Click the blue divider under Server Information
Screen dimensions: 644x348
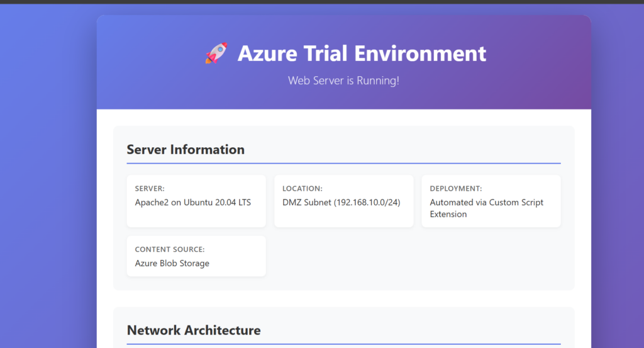point(343,163)
